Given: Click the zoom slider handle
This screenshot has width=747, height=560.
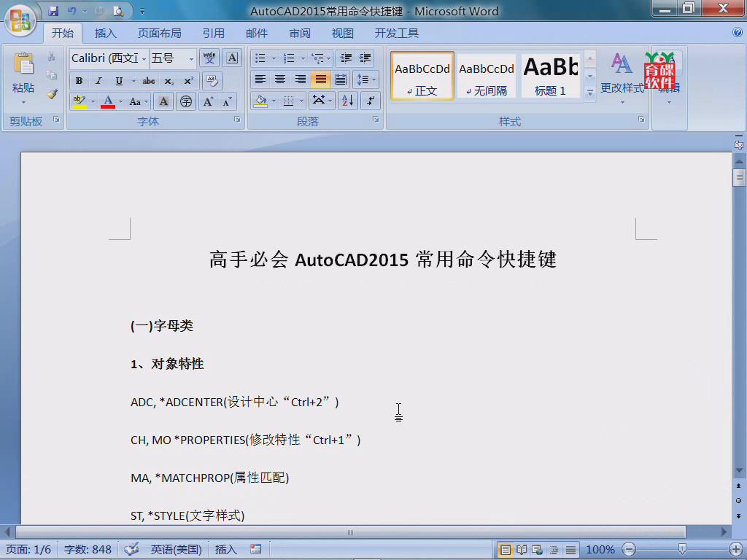Looking at the screenshot, I should [x=682, y=549].
